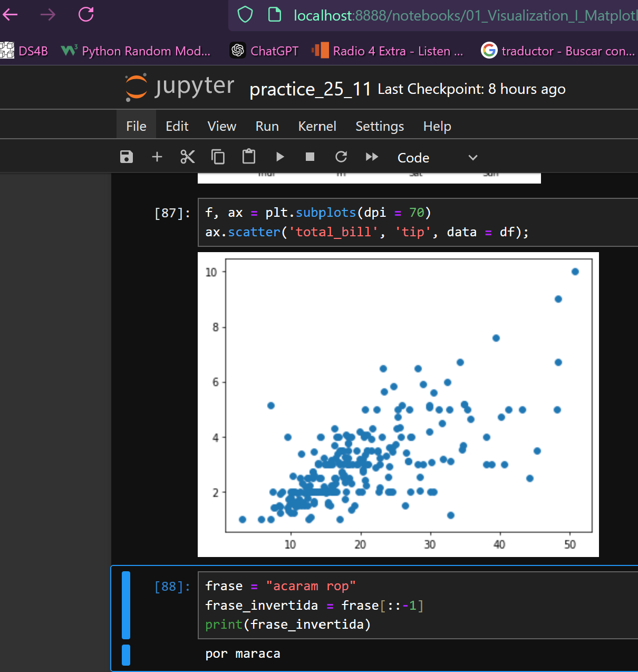Click the [87]: cell prompt
638x672 pixels.
tap(172, 213)
